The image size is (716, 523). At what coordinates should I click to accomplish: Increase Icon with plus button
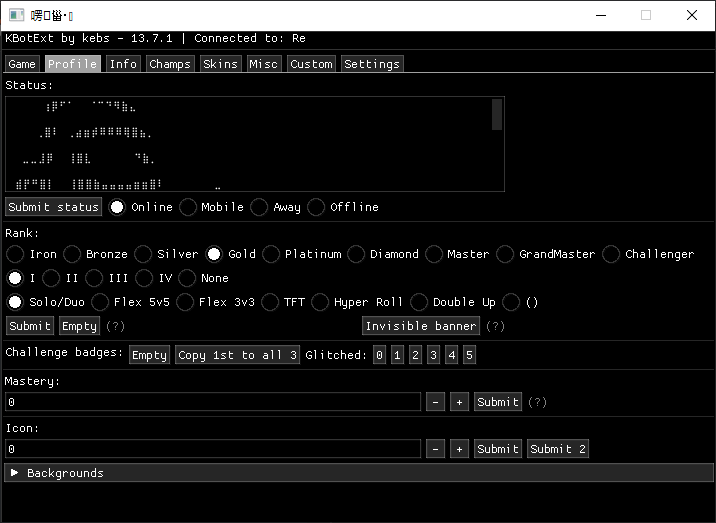tap(459, 449)
